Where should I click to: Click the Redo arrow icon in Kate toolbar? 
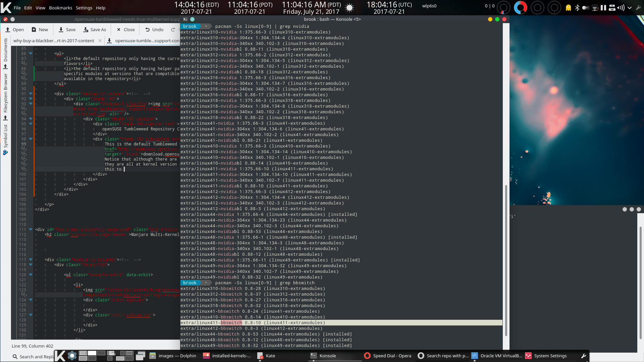point(173,29)
